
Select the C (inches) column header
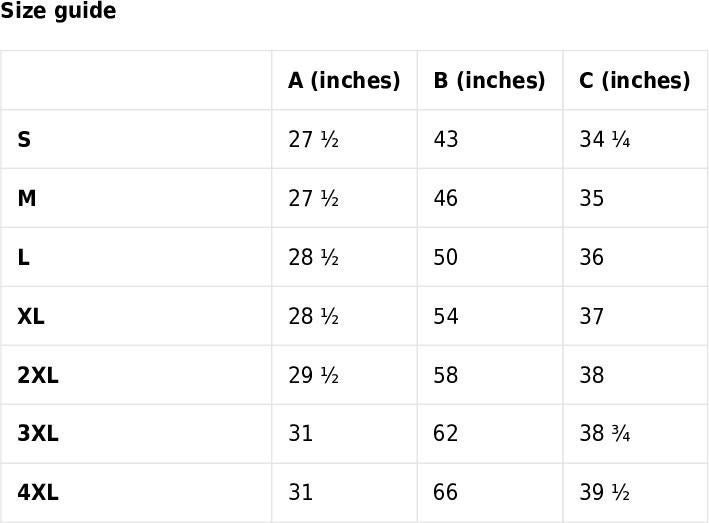pyautogui.click(x=634, y=80)
